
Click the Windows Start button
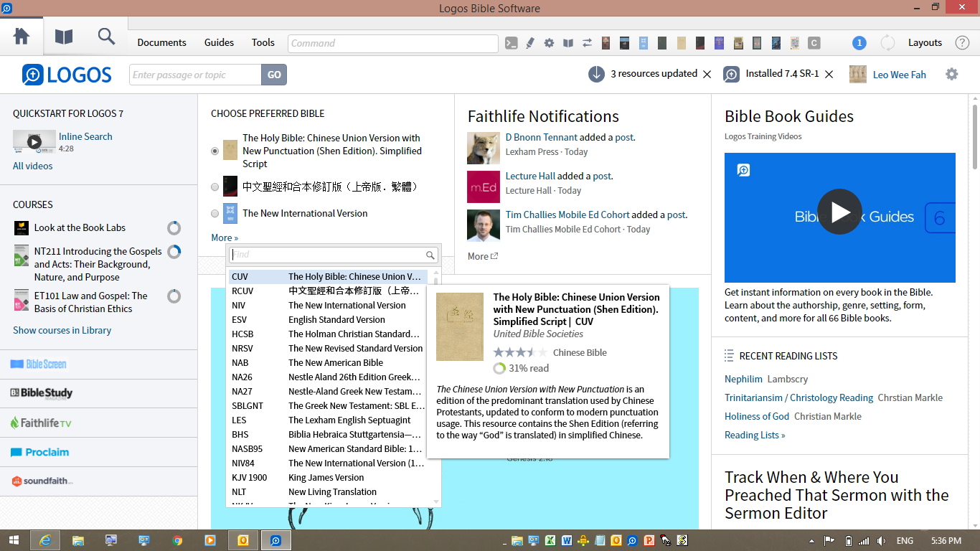(14, 540)
